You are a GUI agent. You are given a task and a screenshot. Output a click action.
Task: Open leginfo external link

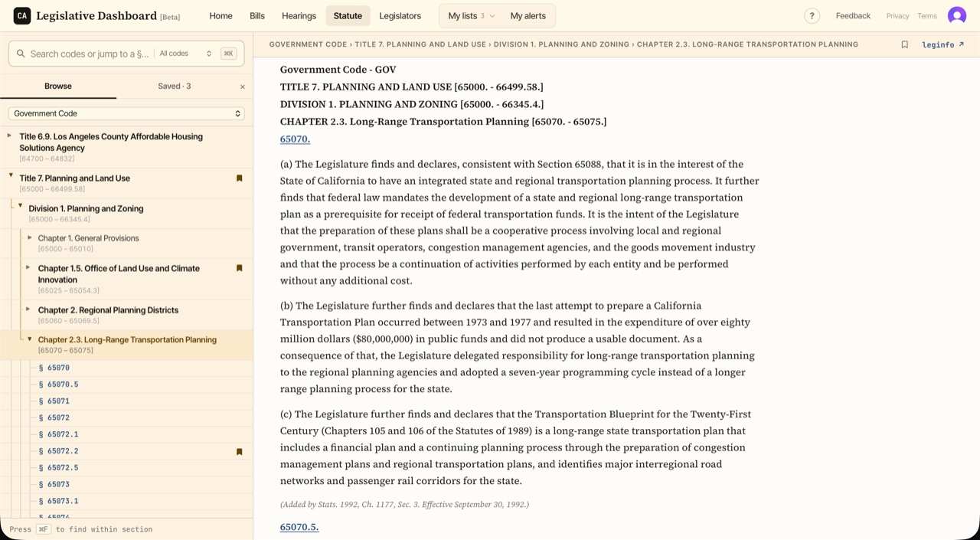point(943,44)
